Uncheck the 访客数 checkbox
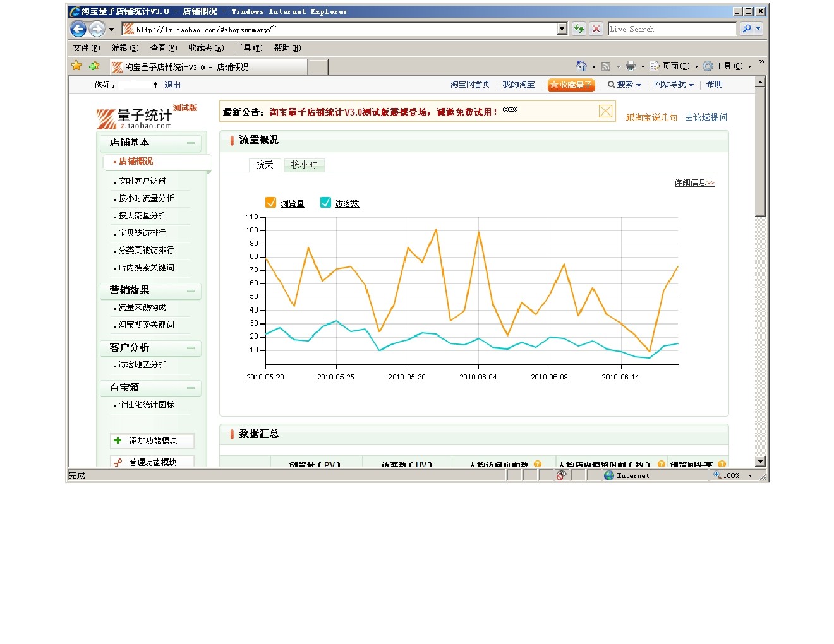The image size is (834, 644). point(325,203)
